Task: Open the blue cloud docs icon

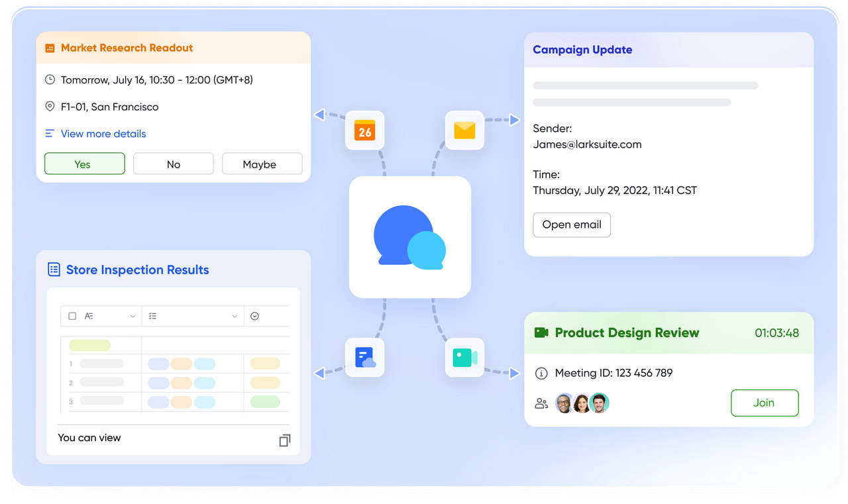Action: point(364,358)
